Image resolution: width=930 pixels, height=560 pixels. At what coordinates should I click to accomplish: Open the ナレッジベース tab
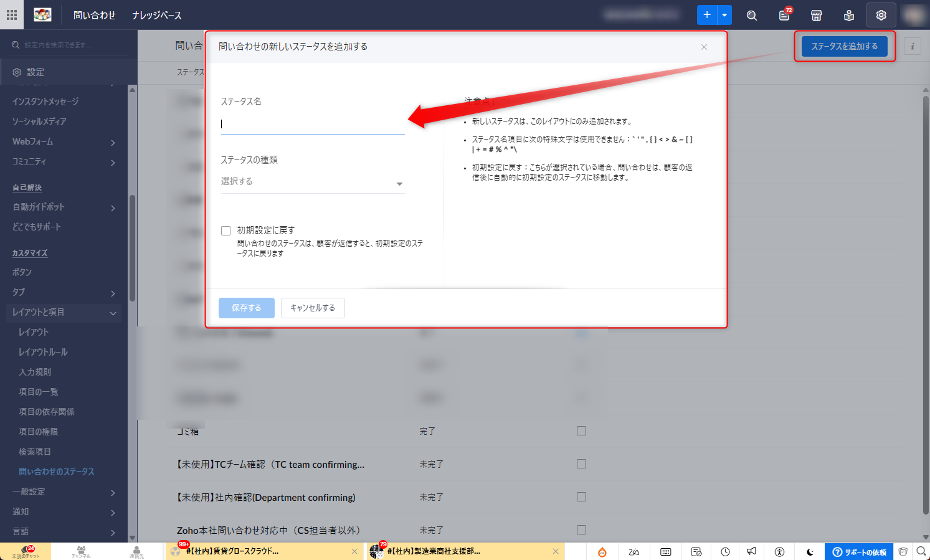(157, 15)
